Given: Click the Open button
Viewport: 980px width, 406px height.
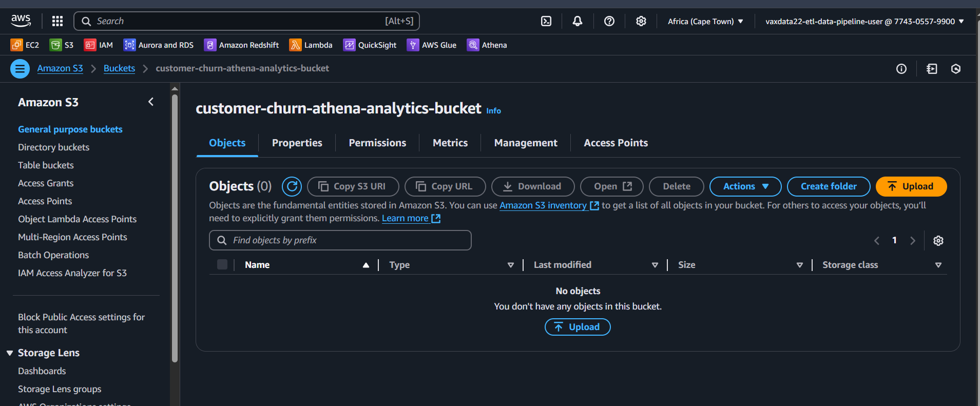Looking at the screenshot, I should click(x=612, y=186).
